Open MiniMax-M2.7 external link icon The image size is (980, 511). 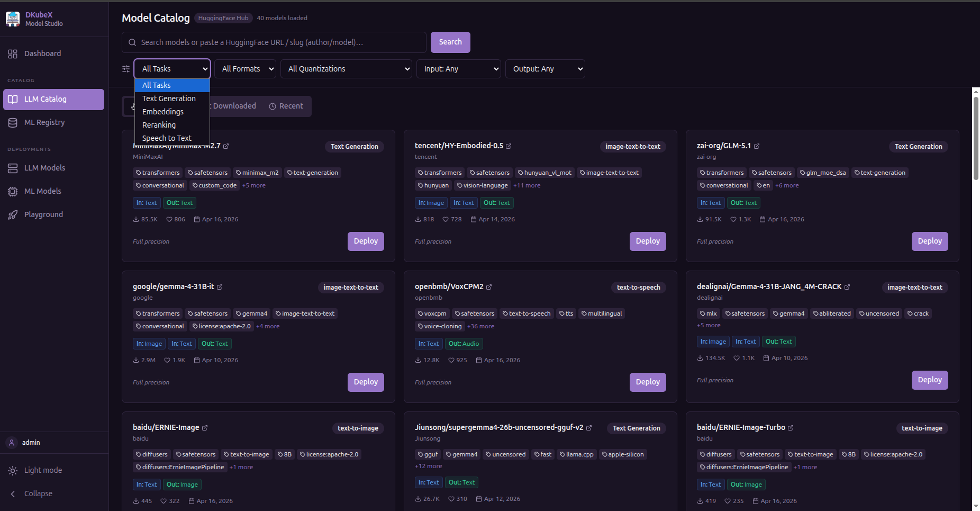[x=226, y=146]
